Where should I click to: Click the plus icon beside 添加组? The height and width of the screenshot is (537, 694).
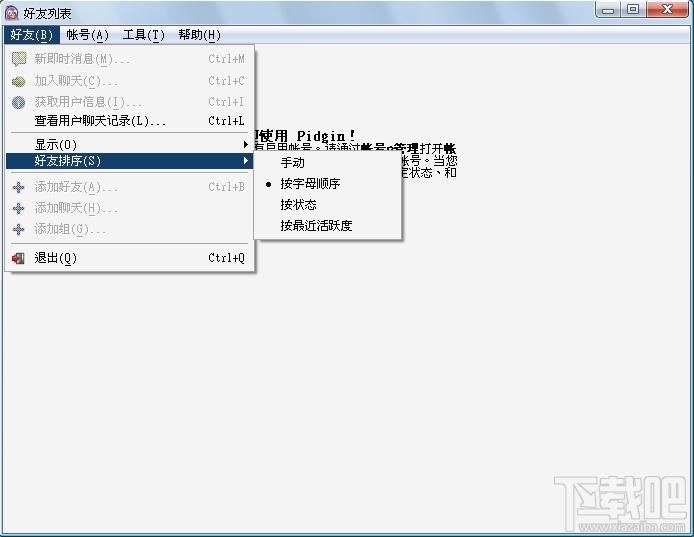[19, 229]
